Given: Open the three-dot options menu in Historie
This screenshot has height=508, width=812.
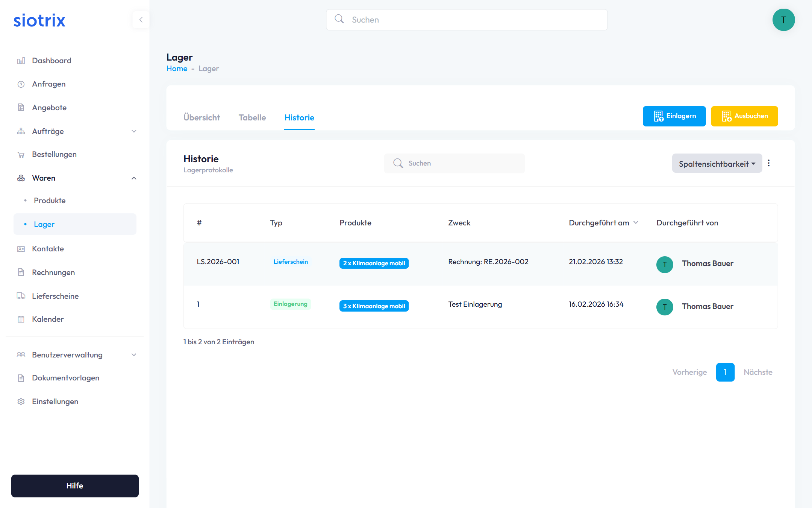Looking at the screenshot, I should tap(769, 163).
